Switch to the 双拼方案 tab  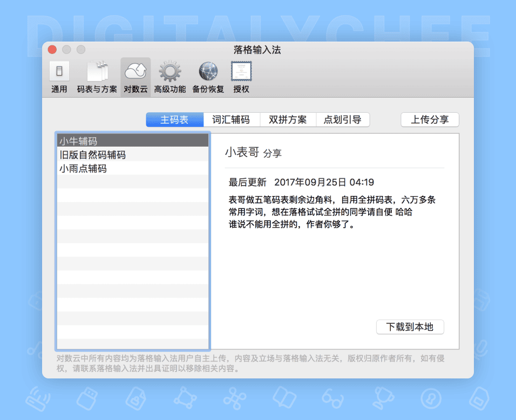pos(288,119)
